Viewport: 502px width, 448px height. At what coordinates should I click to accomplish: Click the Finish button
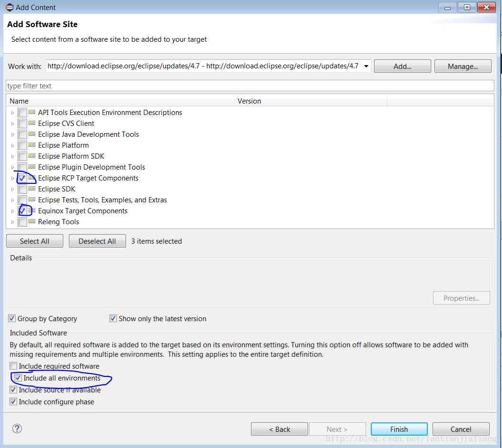399,429
